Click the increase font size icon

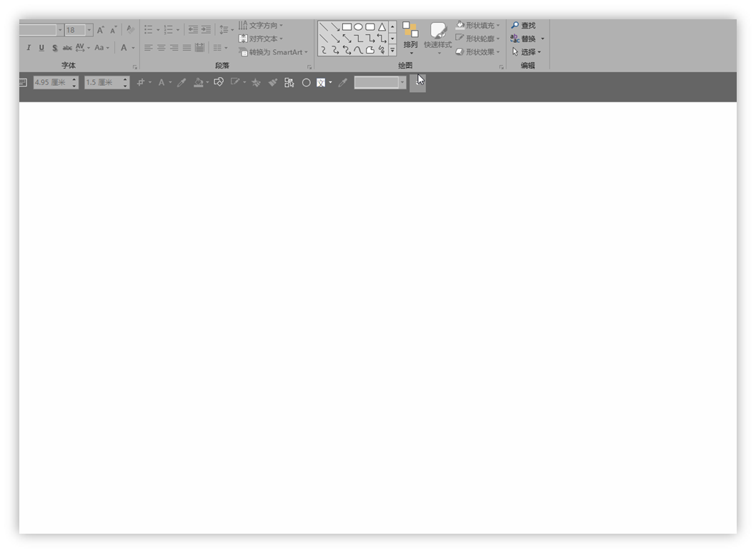click(100, 30)
